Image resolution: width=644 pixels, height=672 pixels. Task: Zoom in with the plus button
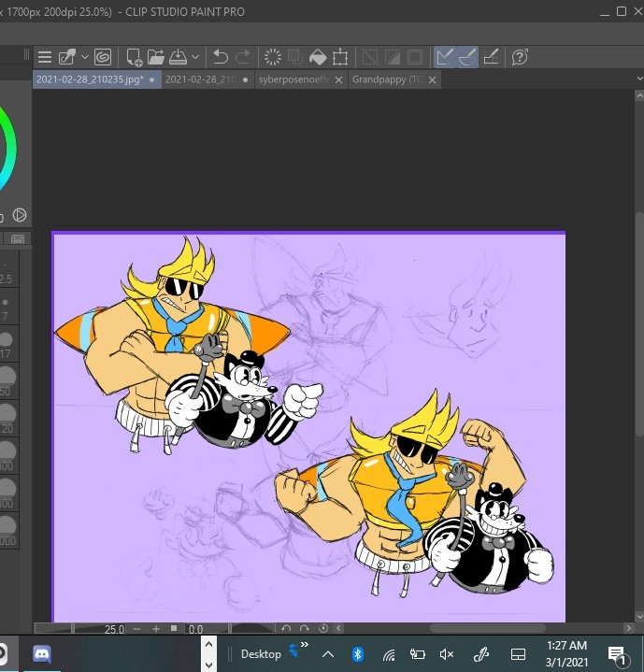click(x=156, y=629)
